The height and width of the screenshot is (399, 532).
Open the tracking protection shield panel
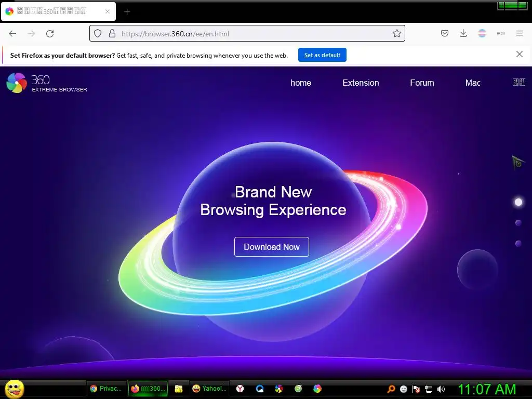[x=98, y=34]
